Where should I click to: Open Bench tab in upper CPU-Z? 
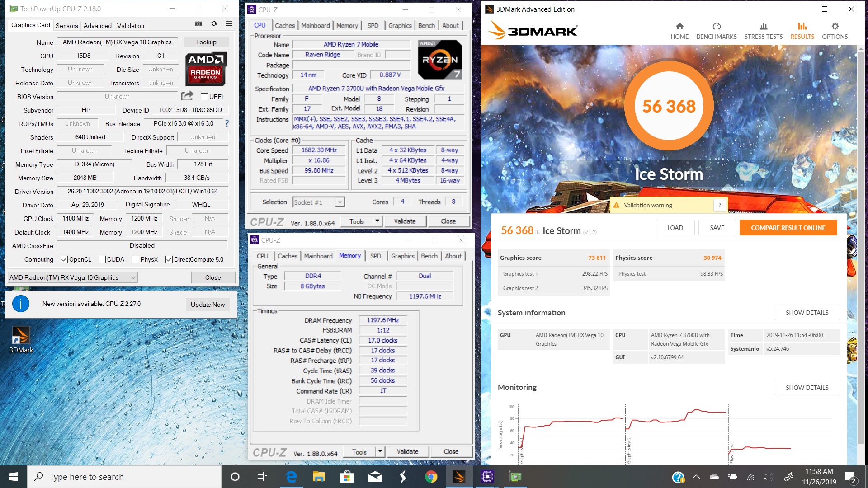[x=426, y=26]
